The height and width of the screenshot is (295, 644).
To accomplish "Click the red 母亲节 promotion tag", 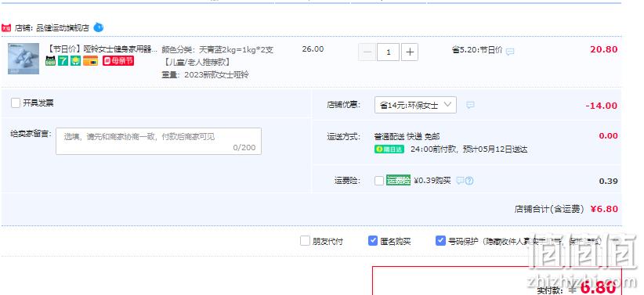I will click(118, 61).
